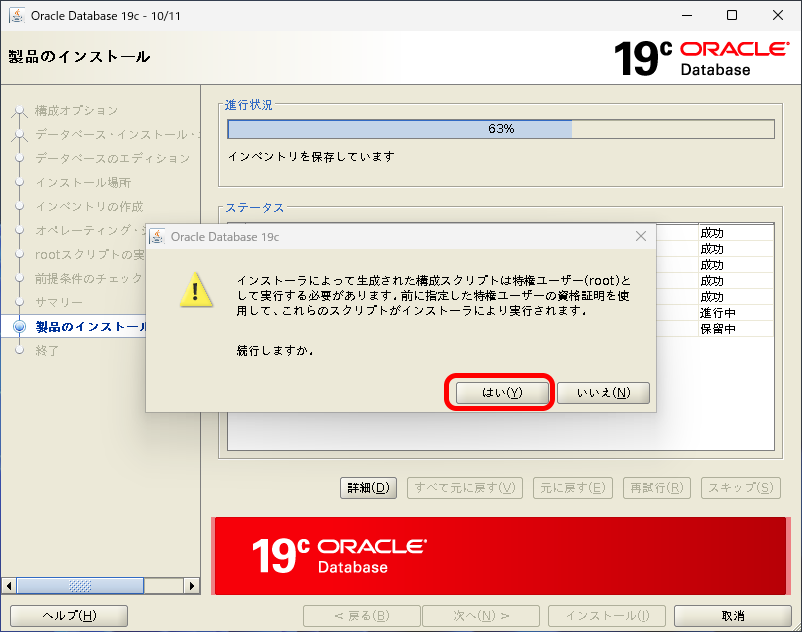
Task: Select the 前提条件のチェック step
Action: pos(88,279)
